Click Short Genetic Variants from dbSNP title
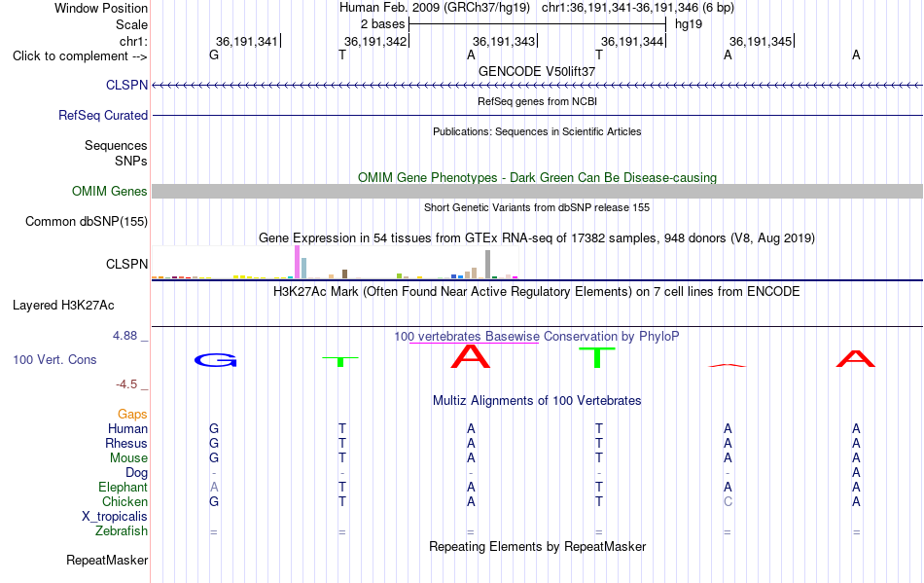 (x=537, y=207)
